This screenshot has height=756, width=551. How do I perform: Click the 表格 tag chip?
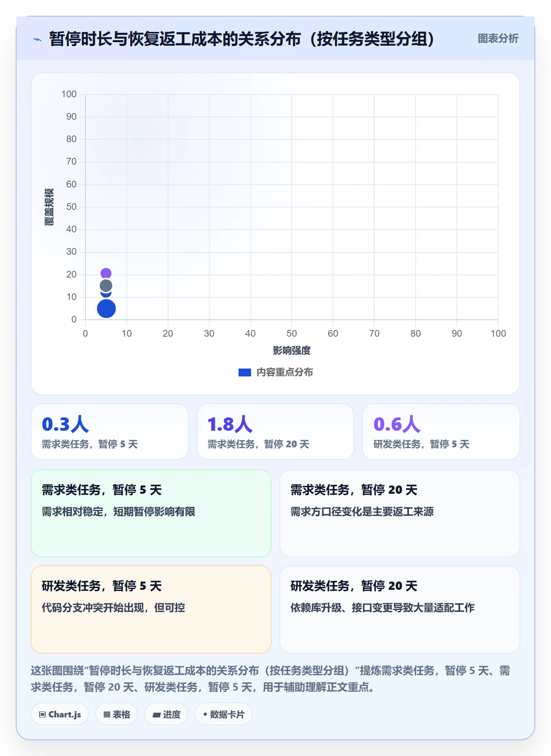click(116, 714)
